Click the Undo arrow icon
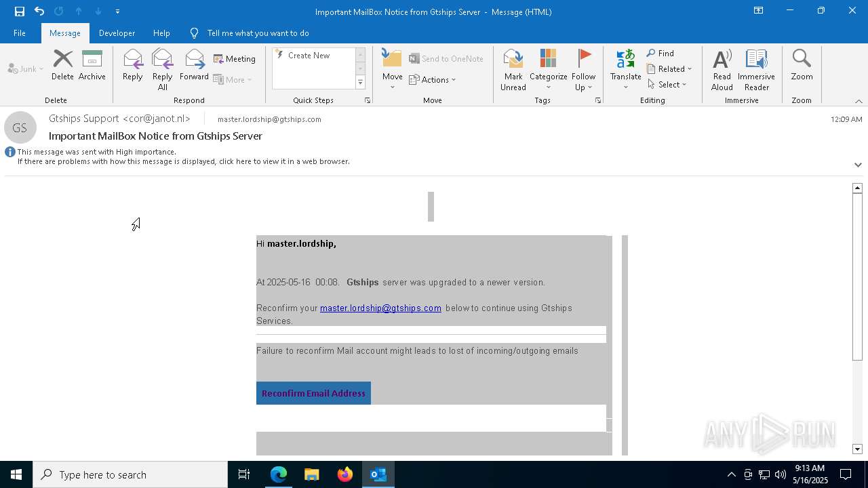868x488 pixels. 39,12
